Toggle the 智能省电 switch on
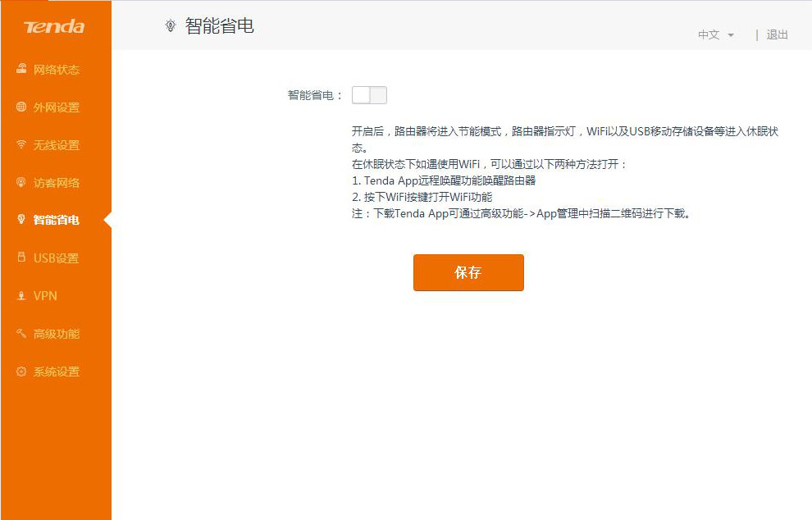The height and width of the screenshot is (520, 812). 369,95
